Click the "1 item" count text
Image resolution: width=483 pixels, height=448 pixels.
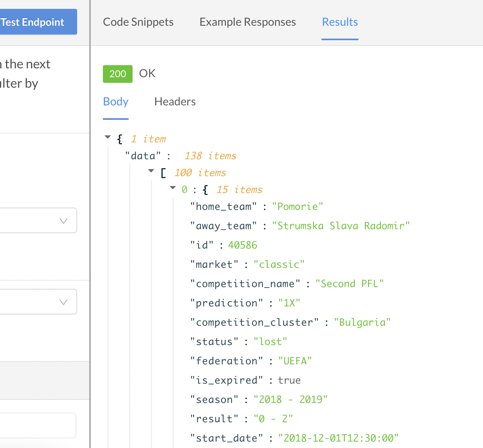[148, 139]
